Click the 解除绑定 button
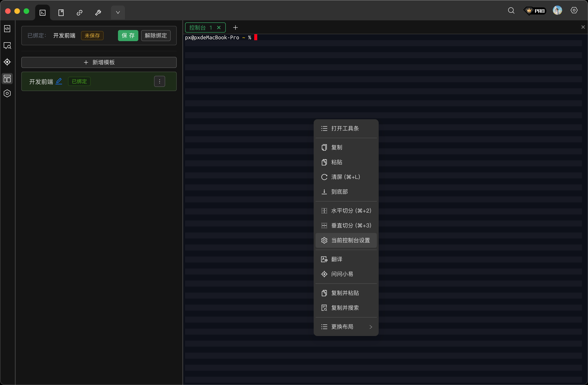The width and height of the screenshot is (588, 385). click(x=156, y=36)
